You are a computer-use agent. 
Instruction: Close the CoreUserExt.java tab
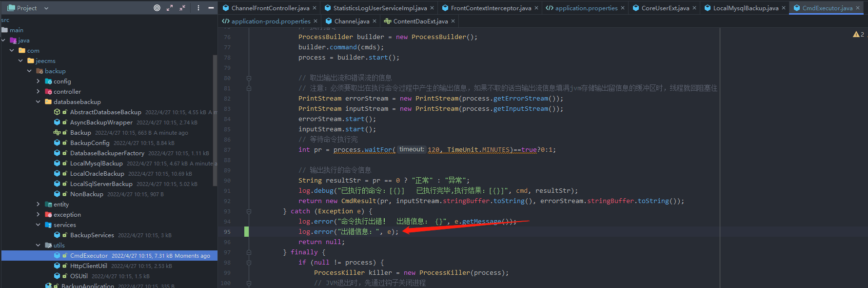click(694, 8)
